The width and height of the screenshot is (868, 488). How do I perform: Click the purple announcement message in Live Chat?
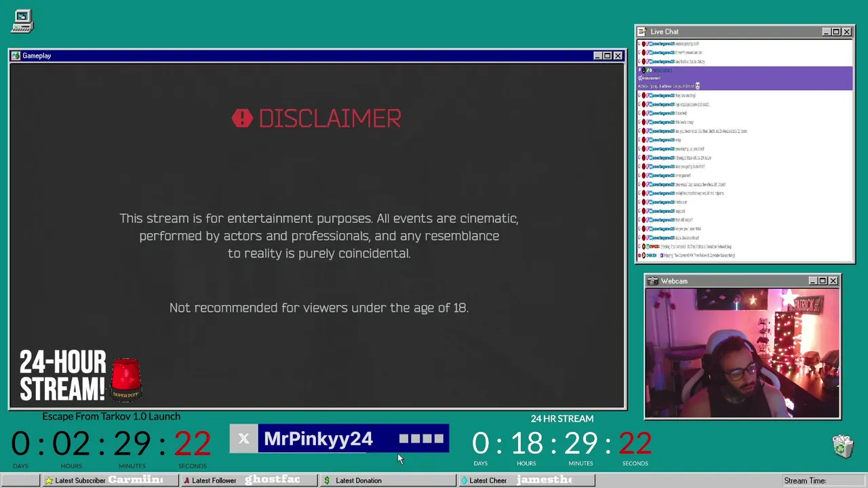coord(745,78)
